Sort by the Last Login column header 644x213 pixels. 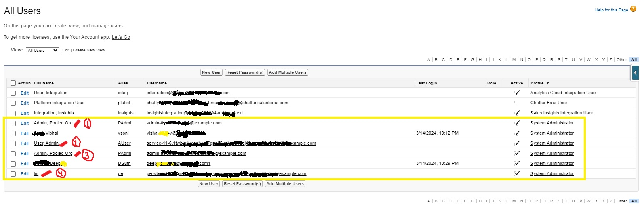pos(426,83)
